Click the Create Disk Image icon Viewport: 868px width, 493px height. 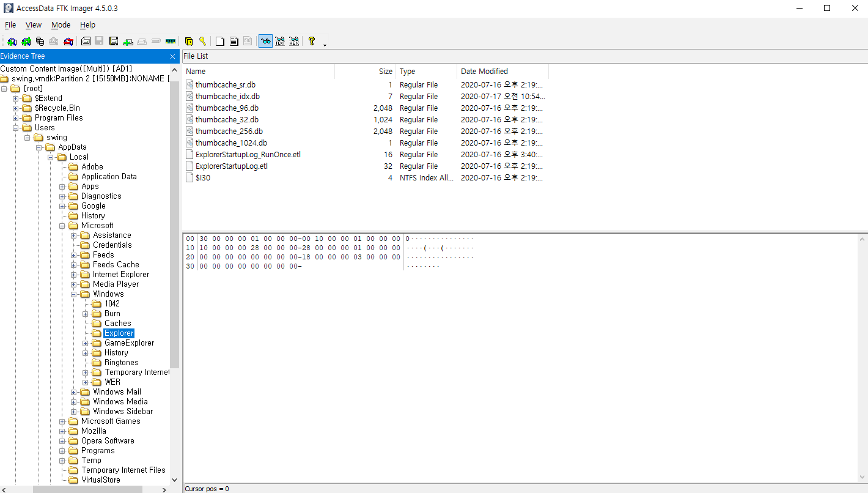point(86,41)
